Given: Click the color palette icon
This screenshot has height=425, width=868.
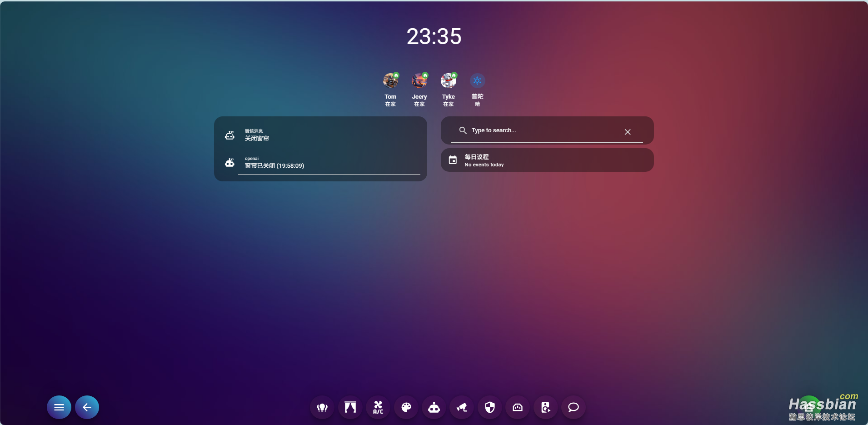Looking at the screenshot, I should pyautogui.click(x=406, y=407).
